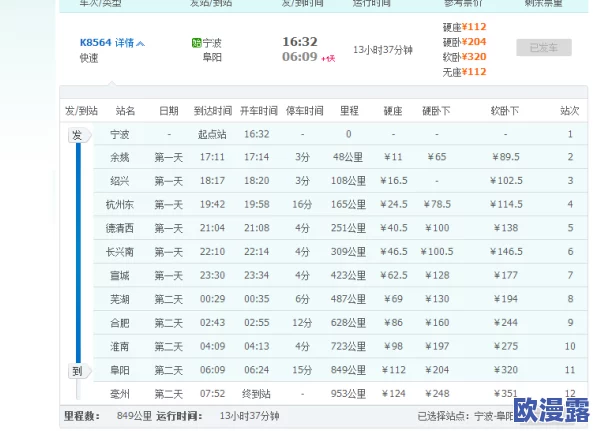The image size is (594, 431).
Task: Click the 宣城 station row name
Action: pos(120,276)
